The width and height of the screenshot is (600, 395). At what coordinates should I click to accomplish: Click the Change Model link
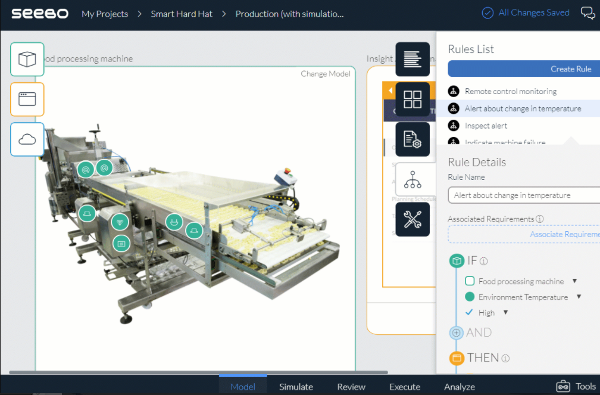coord(325,74)
